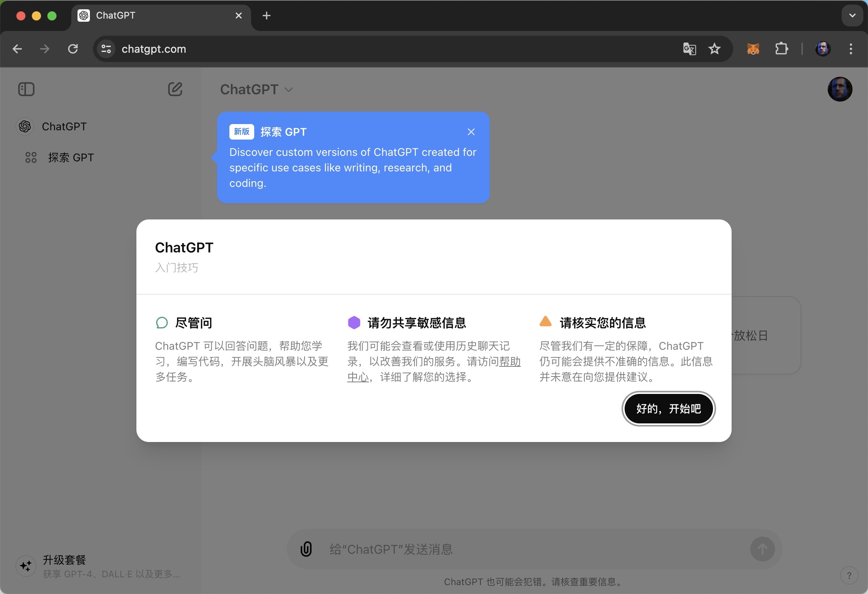Open the help question mark button
This screenshot has height=594, width=868.
[849, 575]
